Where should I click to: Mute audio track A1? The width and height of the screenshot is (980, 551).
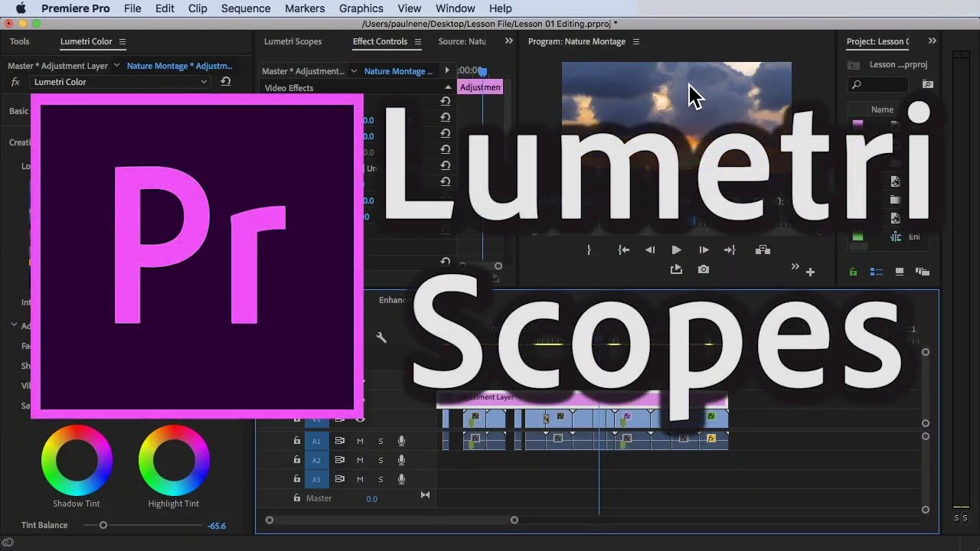360,441
